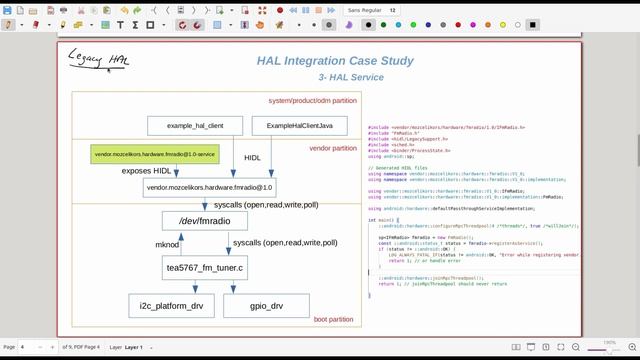The height and width of the screenshot is (360, 640).
Task: Click the Save document icon
Action: [7, 10]
